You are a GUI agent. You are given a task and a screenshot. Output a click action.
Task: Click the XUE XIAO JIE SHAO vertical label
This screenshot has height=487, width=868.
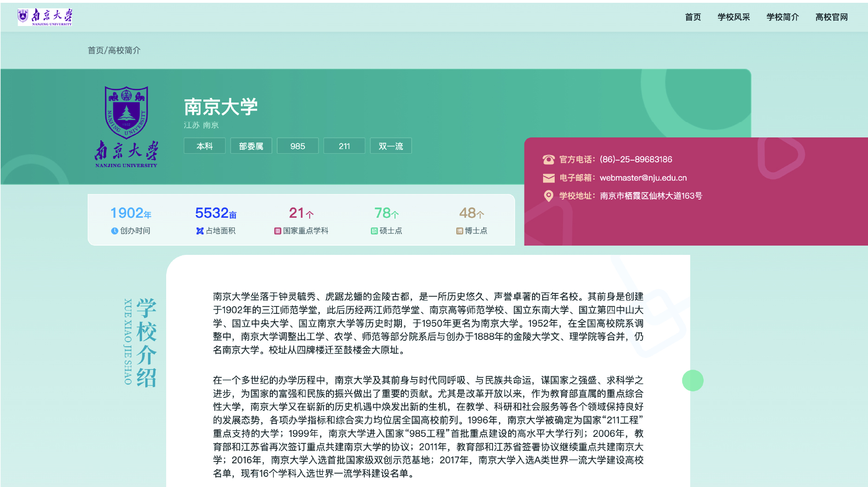[x=128, y=342]
